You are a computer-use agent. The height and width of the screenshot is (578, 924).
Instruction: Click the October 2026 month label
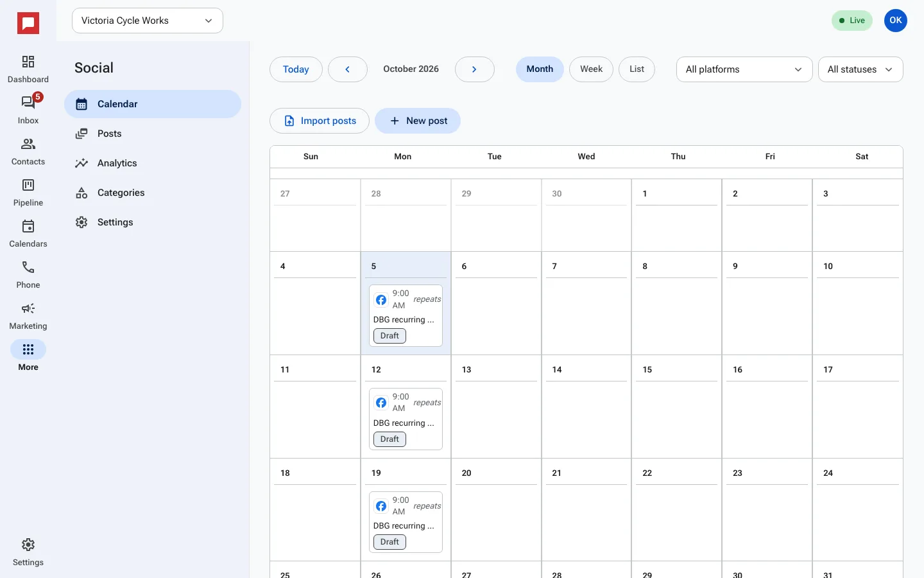click(411, 69)
